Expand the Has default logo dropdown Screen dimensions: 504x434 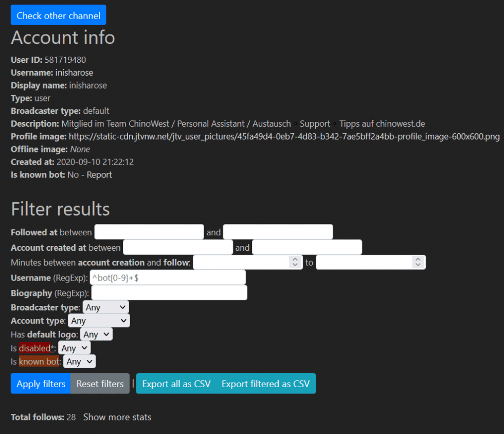tap(96, 335)
